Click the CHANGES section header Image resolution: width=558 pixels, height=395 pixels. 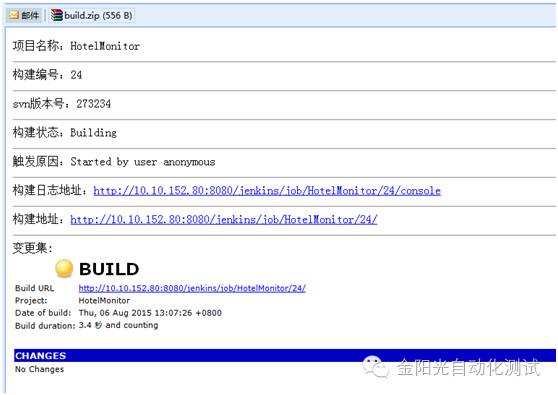(285, 356)
